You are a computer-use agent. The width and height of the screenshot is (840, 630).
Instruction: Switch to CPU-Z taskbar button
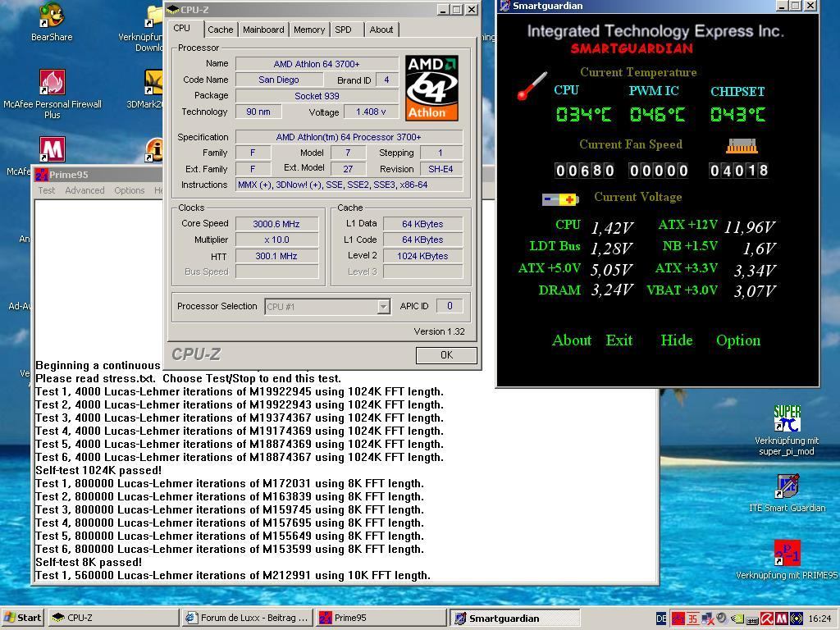113,618
